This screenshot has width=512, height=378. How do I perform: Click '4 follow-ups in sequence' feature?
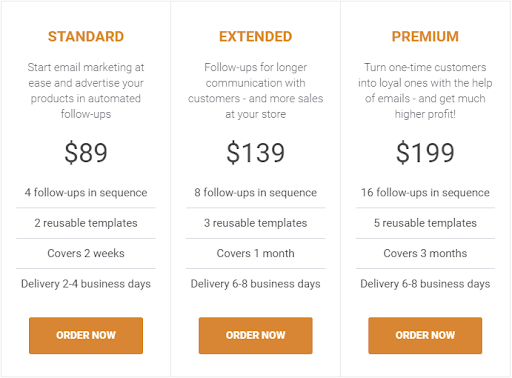coord(86,193)
